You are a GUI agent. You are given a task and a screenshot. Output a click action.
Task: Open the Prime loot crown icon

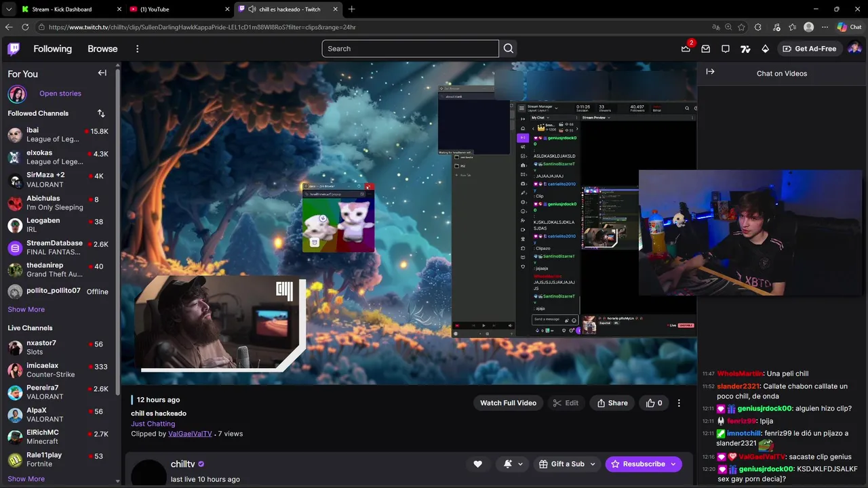click(x=686, y=49)
